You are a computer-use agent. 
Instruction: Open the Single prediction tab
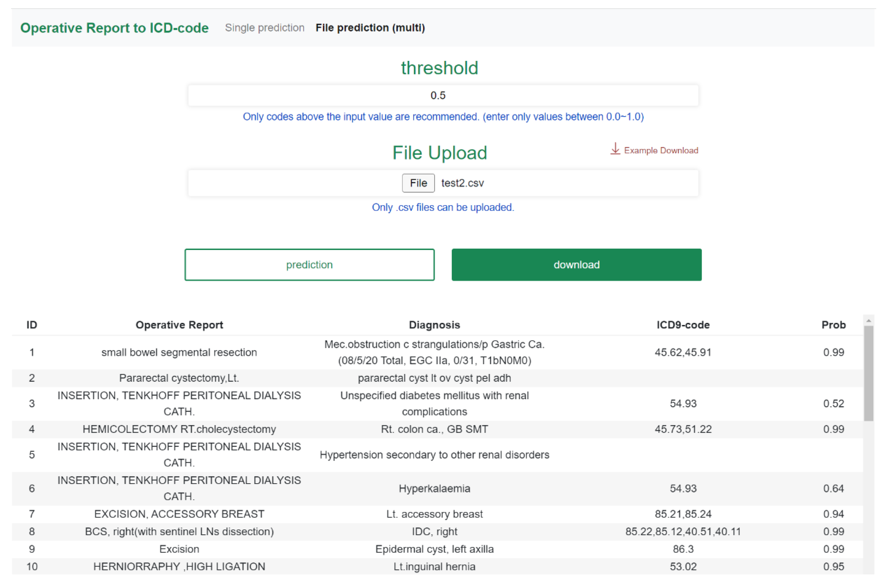pos(264,28)
